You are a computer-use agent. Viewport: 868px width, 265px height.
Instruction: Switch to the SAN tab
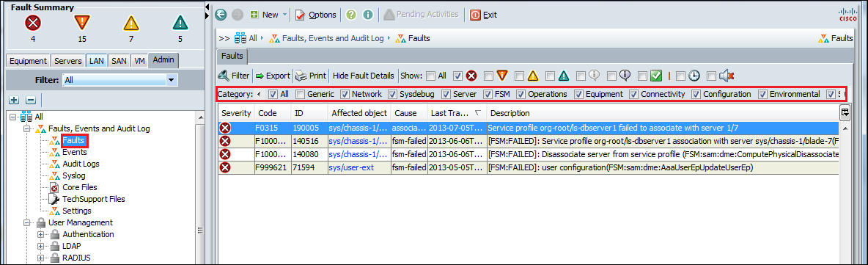(x=119, y=61)
